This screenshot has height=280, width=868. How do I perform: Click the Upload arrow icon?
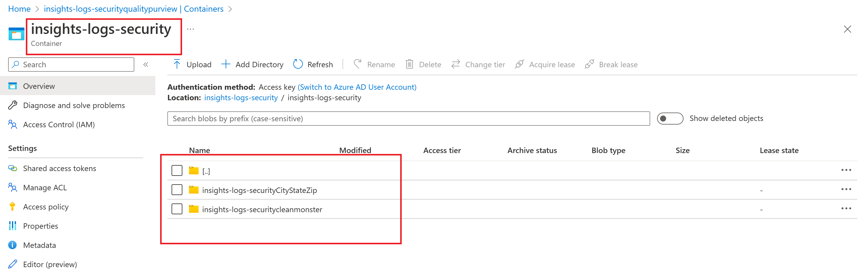177,64
